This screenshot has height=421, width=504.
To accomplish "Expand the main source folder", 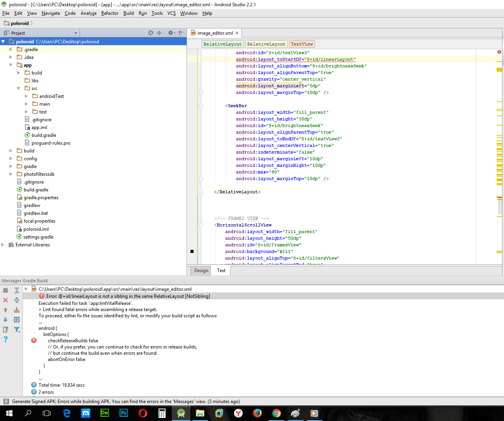I will [26, 104].
